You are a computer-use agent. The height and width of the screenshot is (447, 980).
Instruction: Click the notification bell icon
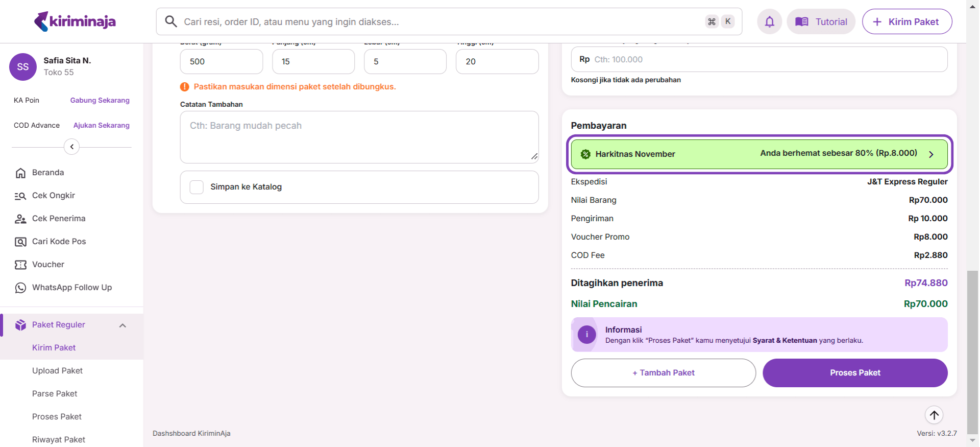769,22
